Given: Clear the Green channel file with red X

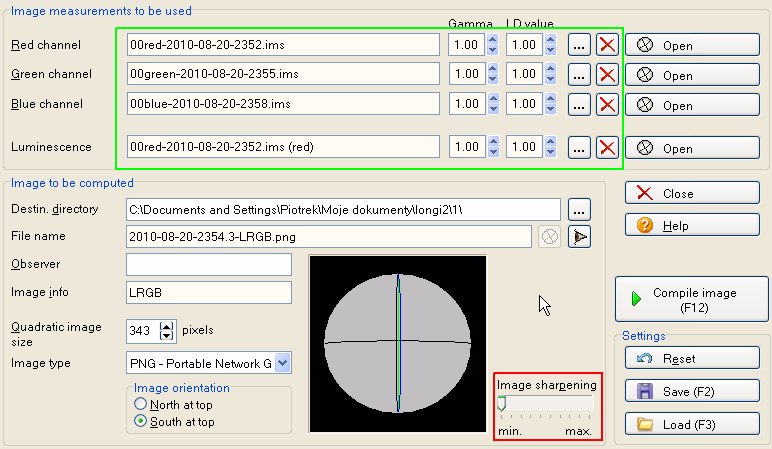Looking at the screenshot, I should (606, 75).
